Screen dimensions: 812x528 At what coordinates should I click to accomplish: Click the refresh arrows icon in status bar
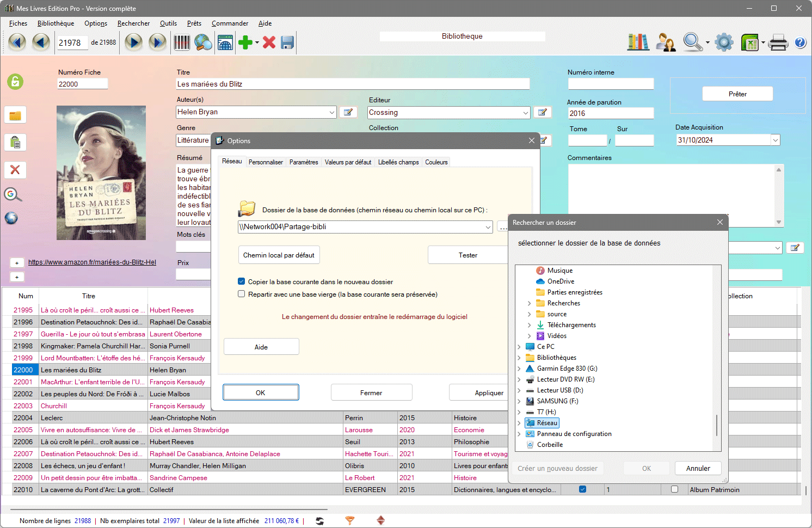(319, 521)
